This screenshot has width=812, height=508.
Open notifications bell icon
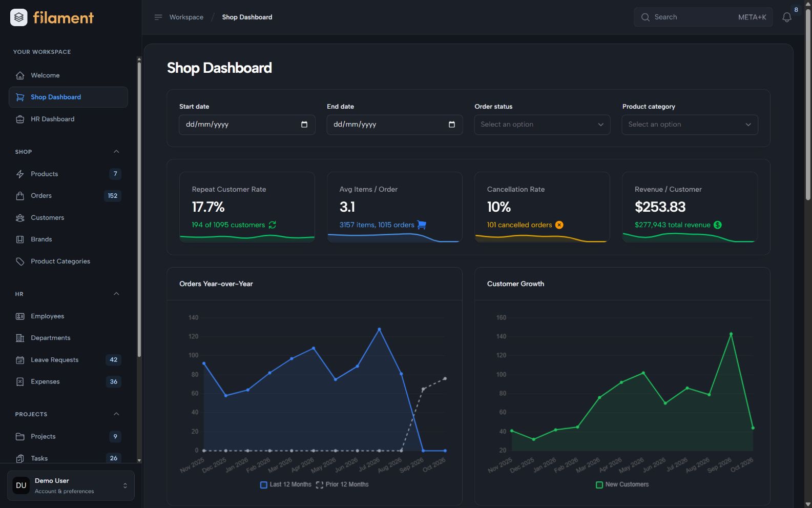(x=787, y=17)
